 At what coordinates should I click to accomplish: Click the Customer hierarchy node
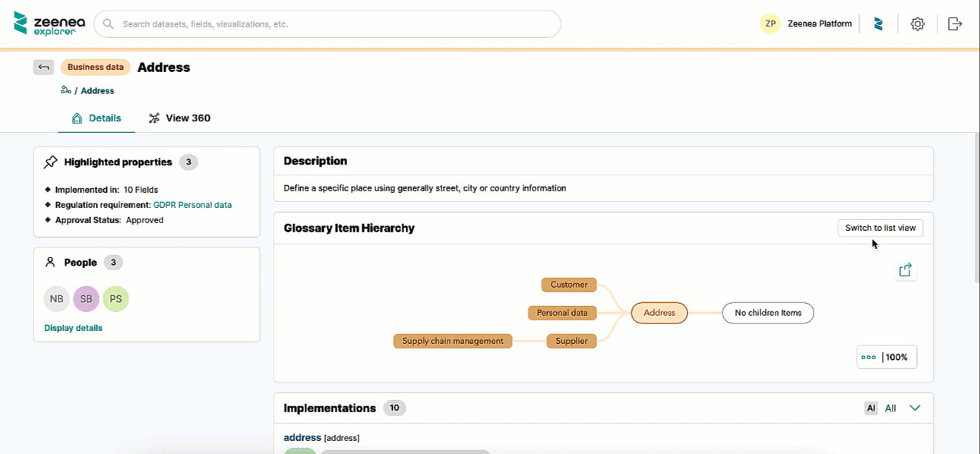(569, 285)
